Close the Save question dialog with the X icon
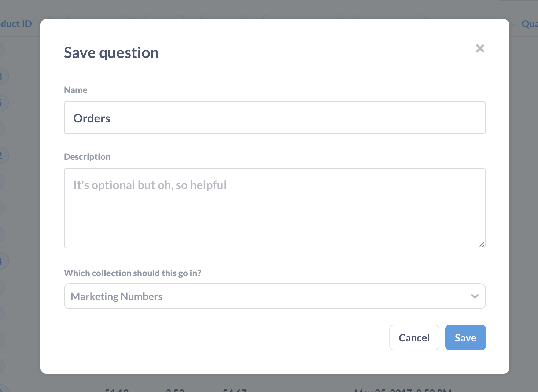The image size is (538, 392). 480,48
